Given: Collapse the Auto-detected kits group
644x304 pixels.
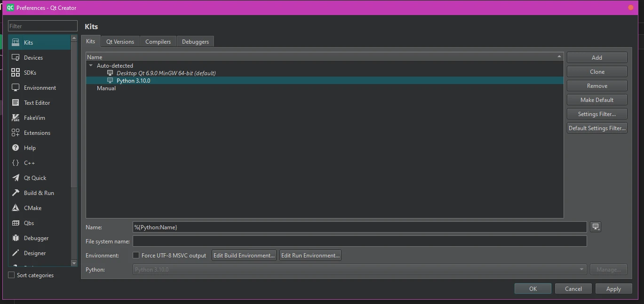Looking at the screenshot, I should click(x=91, y=66).
